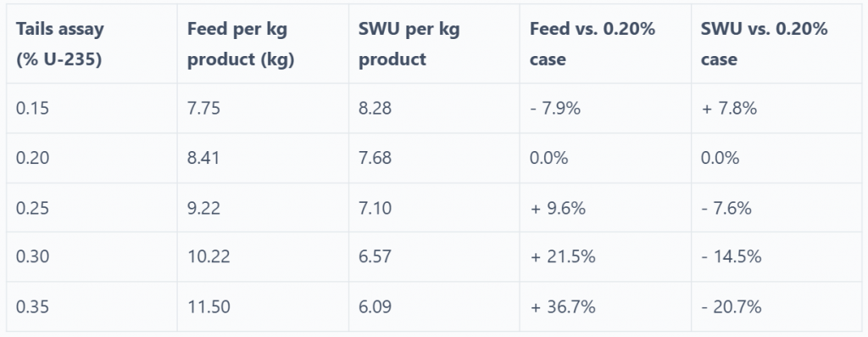Click the 0.20 tails assay cell
868x337 pixels.
(x=92, y=158)
